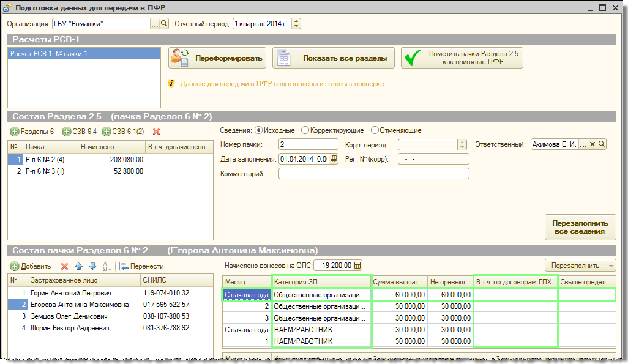Click Дата заполнения date field

(304, 159)
